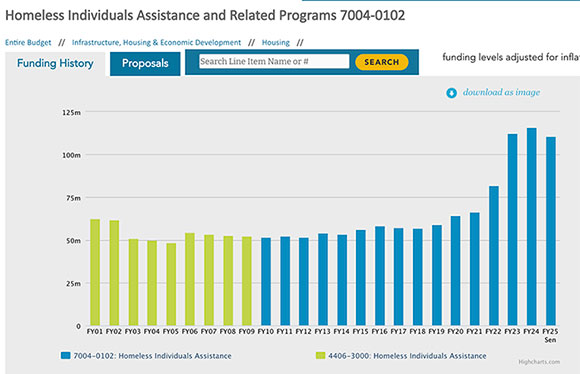Viewport: 580px width, 374px height.
Task: Click the yellow SEARCH button
Action: coord(381,62)
